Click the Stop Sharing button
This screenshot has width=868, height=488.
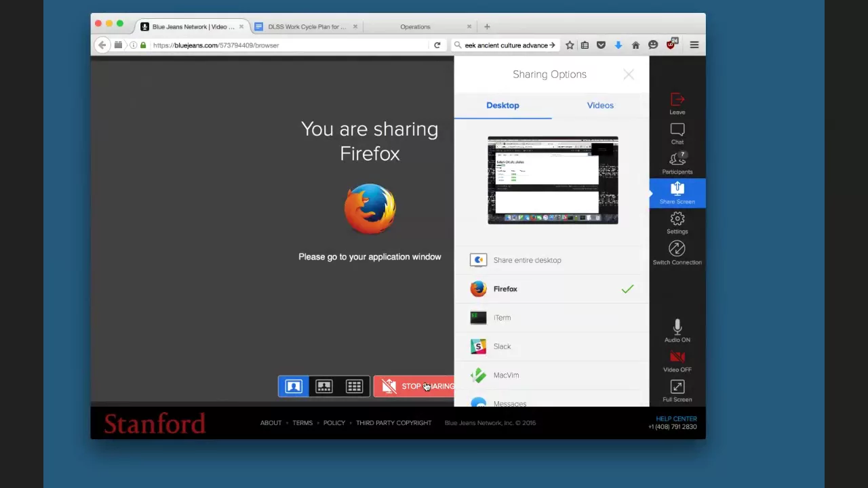pyautogui.click(x=414, y=386)
